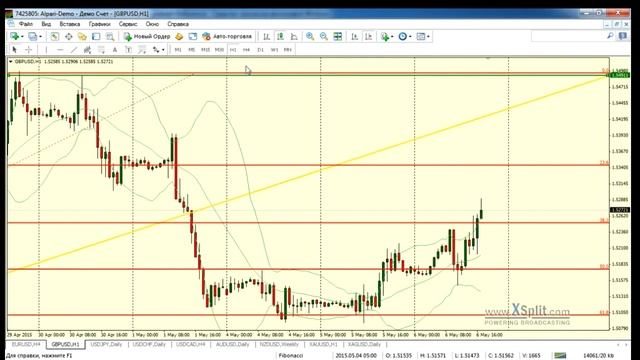Open the Сервис menu

128,24
